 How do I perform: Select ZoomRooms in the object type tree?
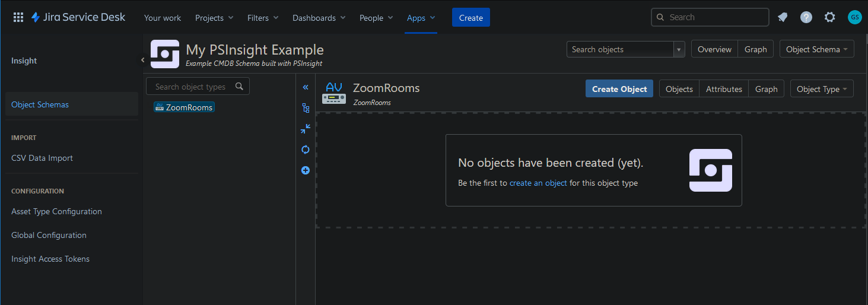(189, 107)
